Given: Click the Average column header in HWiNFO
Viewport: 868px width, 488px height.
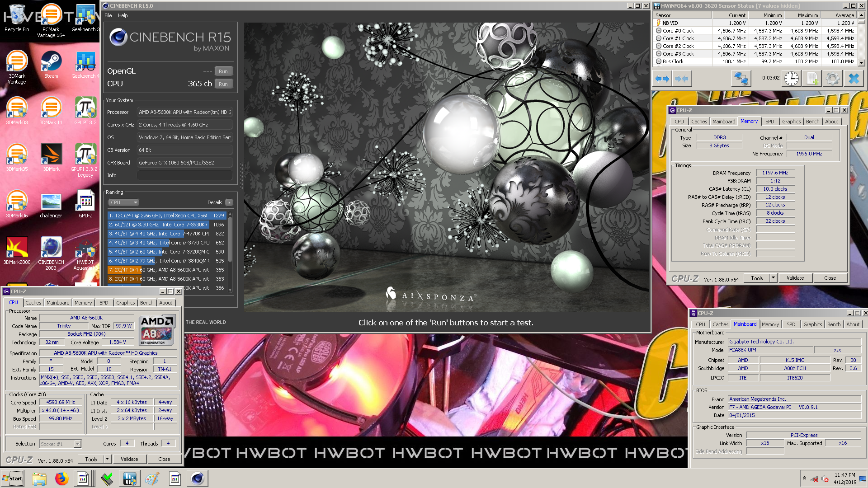Looking at the screenshot, I should [839, 15].
